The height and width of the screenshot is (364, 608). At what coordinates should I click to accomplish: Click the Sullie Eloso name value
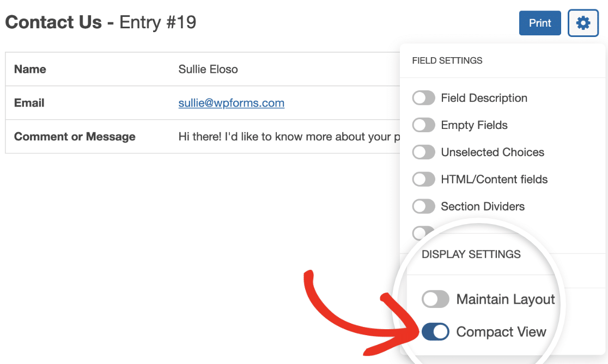pyautogui.click(x=208, y=69)
